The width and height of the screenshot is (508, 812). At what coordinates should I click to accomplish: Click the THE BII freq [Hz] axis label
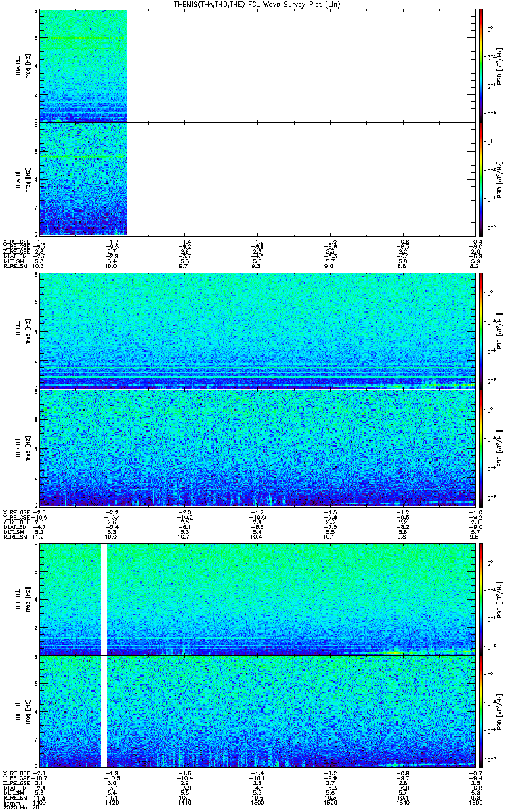27,711
